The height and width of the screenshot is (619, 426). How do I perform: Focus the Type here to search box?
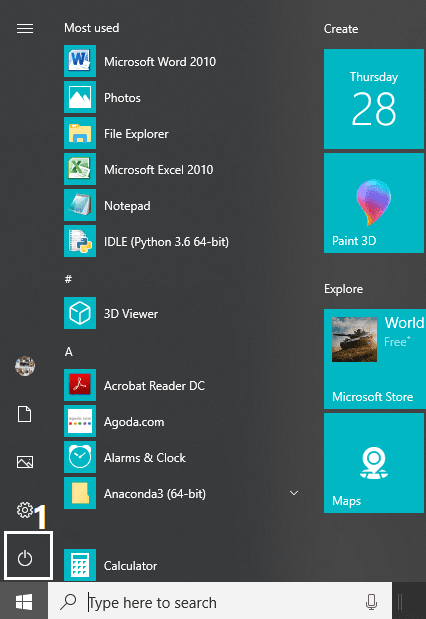pyautogui.click(x=220, y=602)
